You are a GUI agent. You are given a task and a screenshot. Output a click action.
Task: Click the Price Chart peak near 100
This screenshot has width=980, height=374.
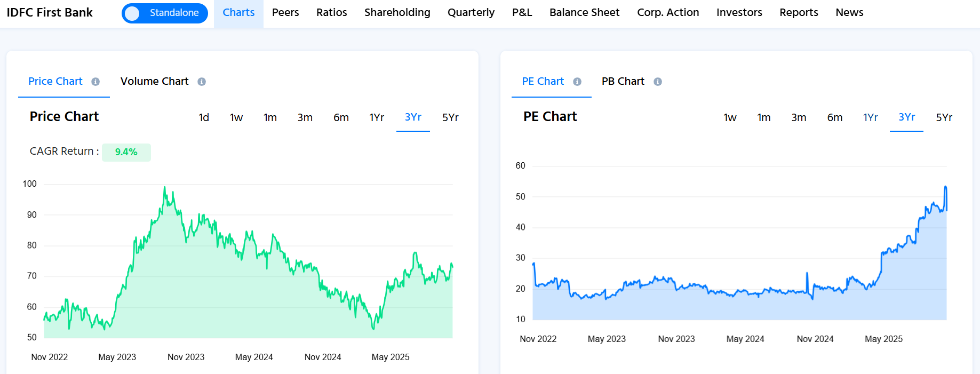164,187
